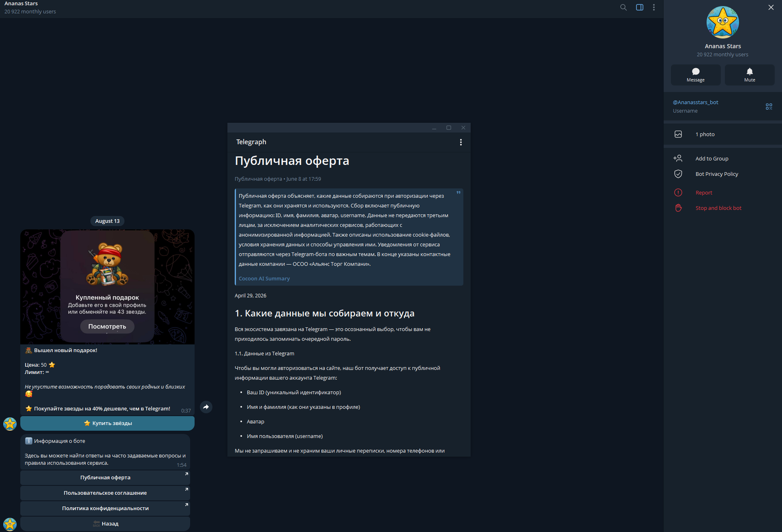Show the QR code for @Ananasstars_bot
Screen dimensions: 782x532
click(x=769, y=107)
